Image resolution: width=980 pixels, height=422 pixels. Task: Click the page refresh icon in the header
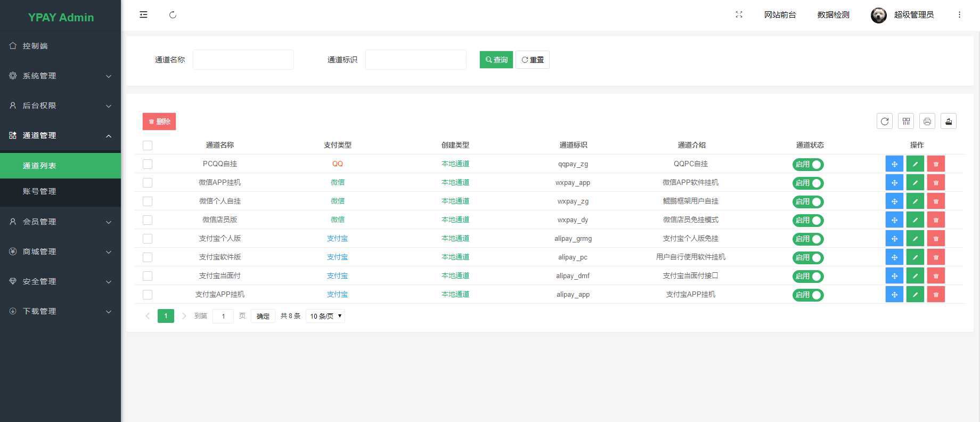[x=173, y=15]
